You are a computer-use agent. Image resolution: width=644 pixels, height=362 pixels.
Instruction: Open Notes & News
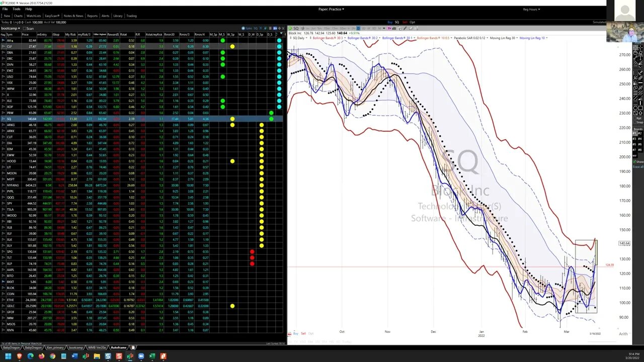[73, 16]
